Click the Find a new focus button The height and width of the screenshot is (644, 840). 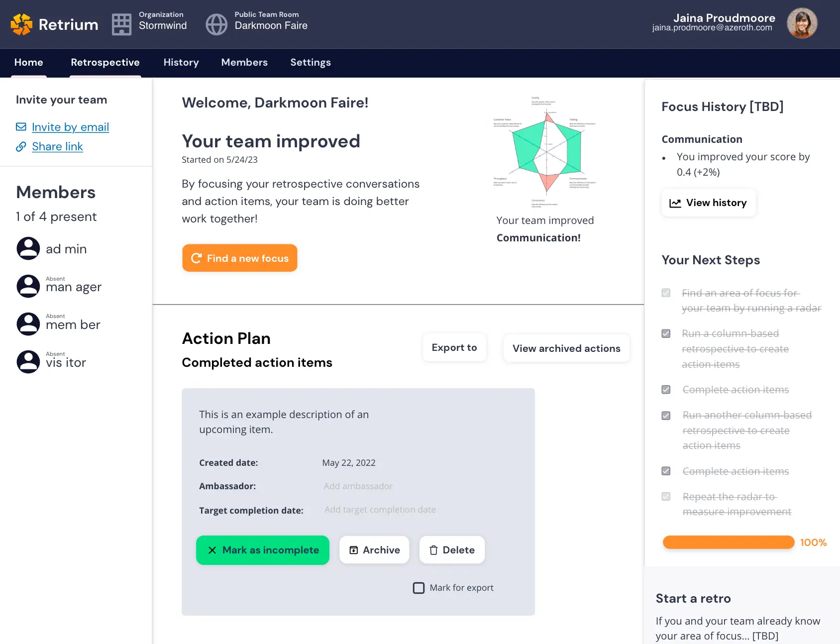[x=240, y=258]
